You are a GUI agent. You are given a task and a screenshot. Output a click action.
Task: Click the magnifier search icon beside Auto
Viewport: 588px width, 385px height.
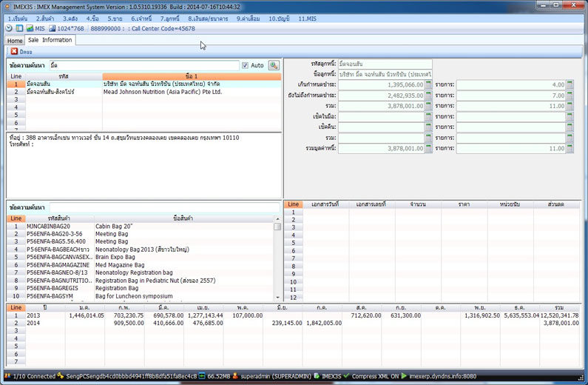[x=274, y=66]
